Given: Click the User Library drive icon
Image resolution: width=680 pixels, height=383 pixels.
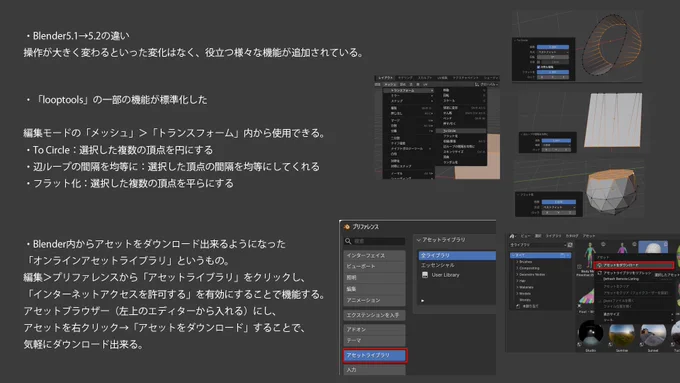Looking at the screenshot, I should tap(425, 275).
